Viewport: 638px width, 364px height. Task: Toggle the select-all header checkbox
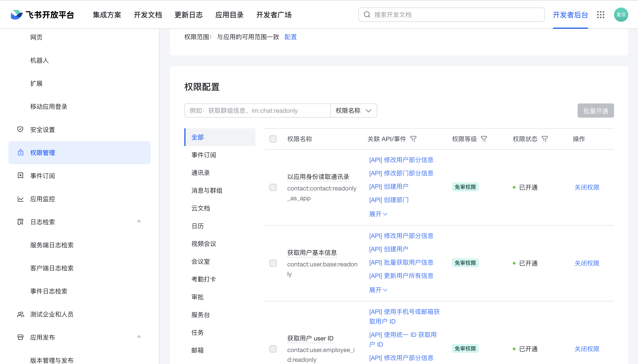(x=273, y=139)
